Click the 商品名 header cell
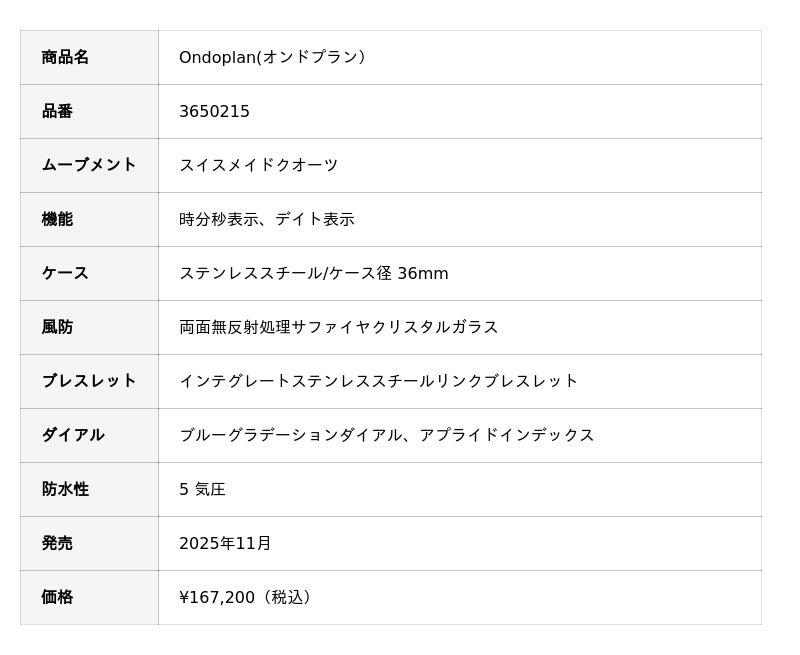 66,57
